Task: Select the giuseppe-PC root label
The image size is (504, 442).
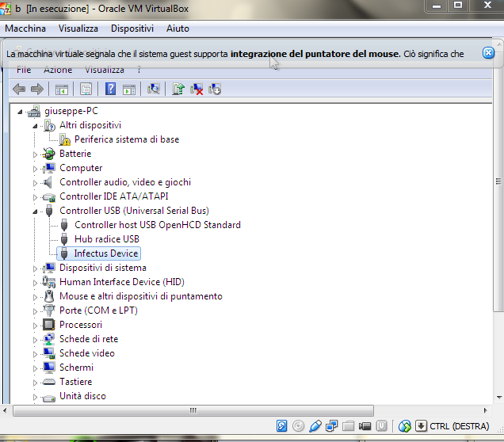Action: click(x=71, y=111)
